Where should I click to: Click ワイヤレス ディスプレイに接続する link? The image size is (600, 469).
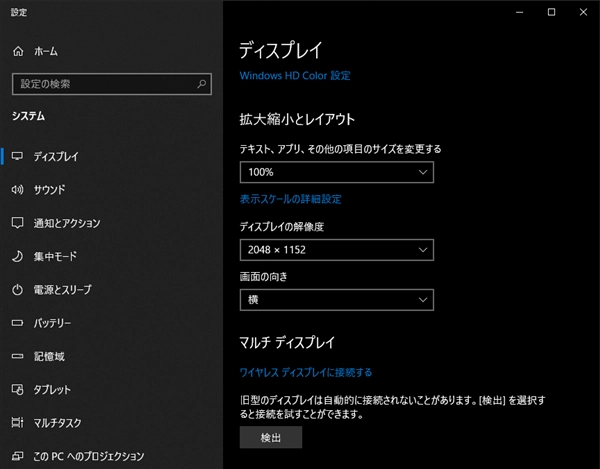[306, 372]
